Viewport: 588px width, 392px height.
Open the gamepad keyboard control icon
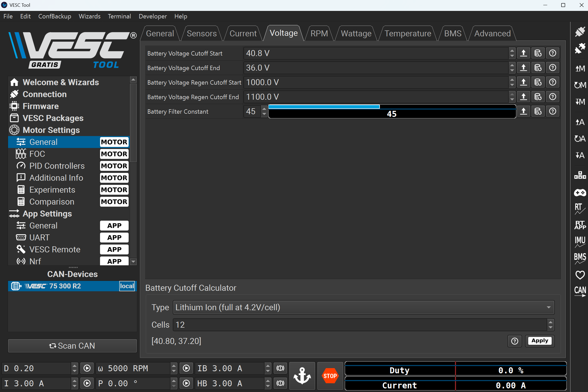(x=580, y=193)
